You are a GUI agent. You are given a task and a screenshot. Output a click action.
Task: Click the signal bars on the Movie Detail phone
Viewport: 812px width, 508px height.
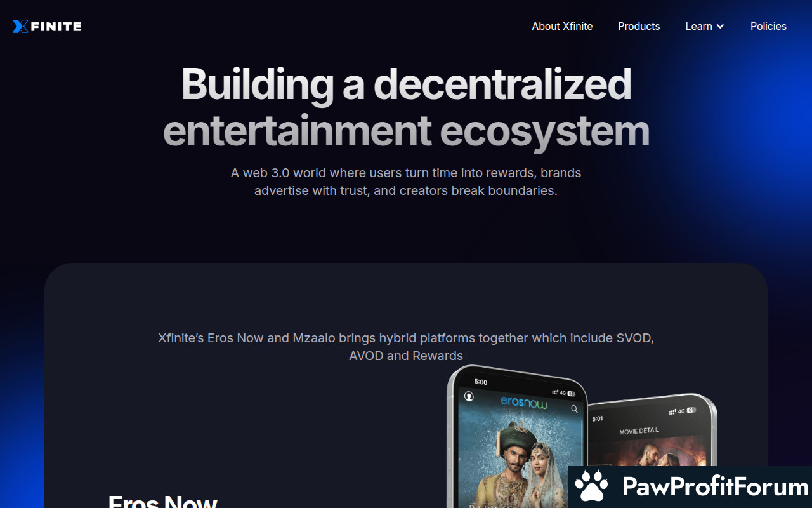tap(673, 411)
